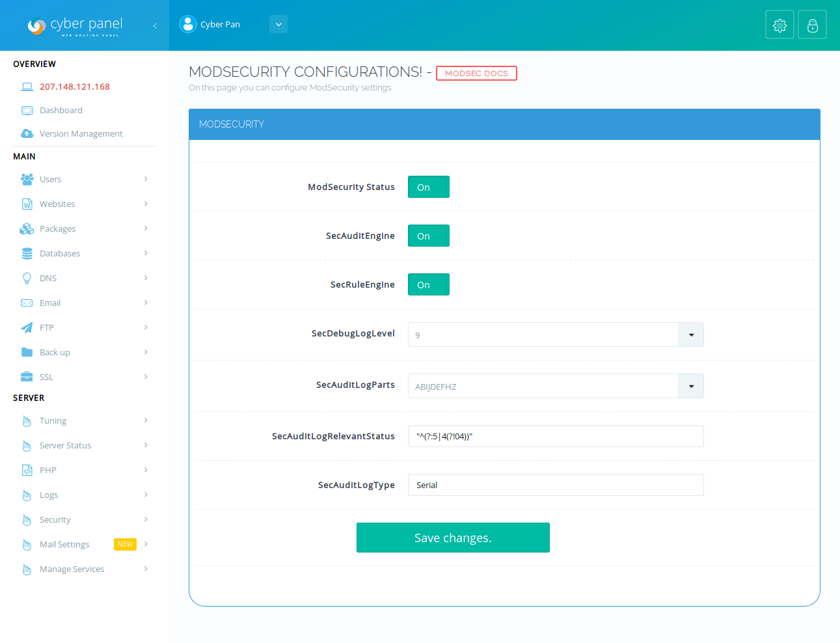Click the SecDebugLogLevel label
Viewport: 840px width, 643px height.
(353, 333)
